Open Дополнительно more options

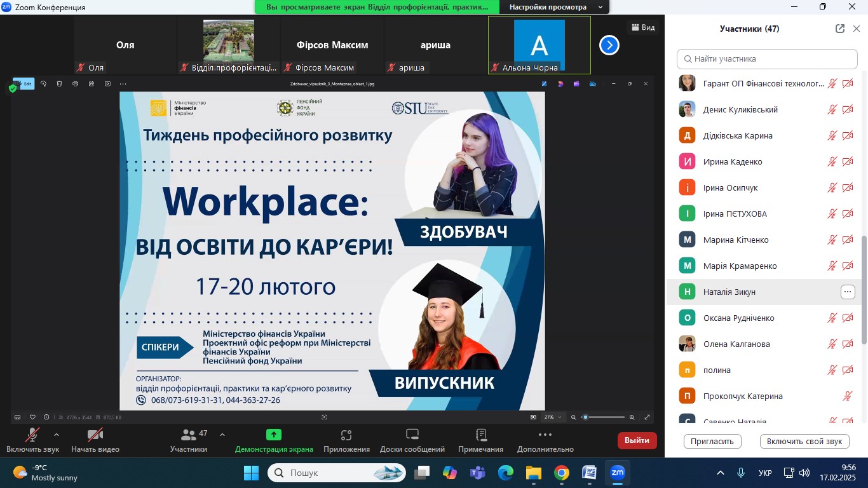[545, 440]
